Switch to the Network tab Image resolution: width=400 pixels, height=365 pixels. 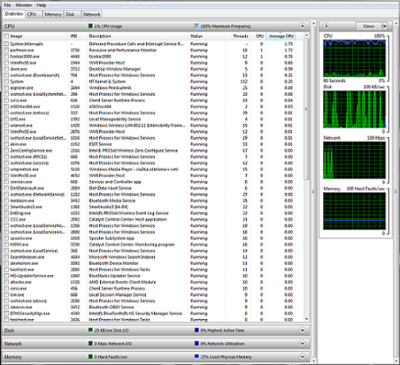click(92, 14)
